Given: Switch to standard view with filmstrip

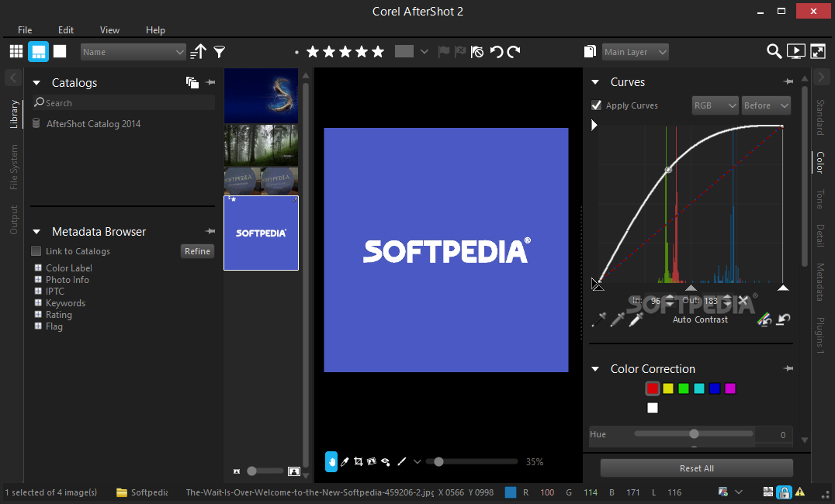Looking at the screenshot, I should click(38, 52).
